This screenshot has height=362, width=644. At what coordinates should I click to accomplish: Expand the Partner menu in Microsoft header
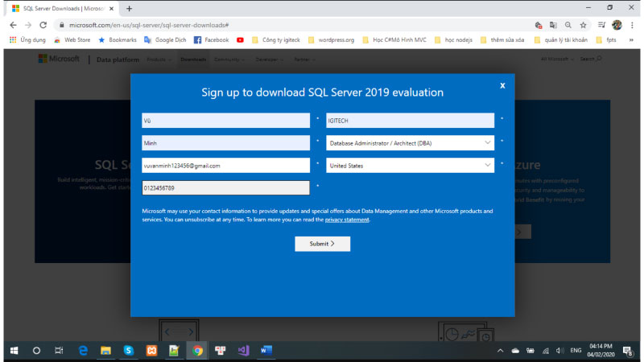coord(304,60)
